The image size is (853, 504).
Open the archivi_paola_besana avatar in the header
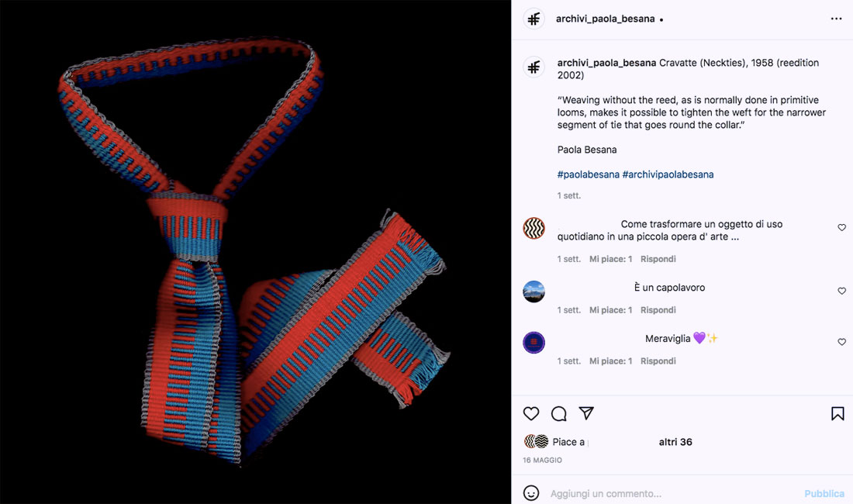click(x=534, y=19)
